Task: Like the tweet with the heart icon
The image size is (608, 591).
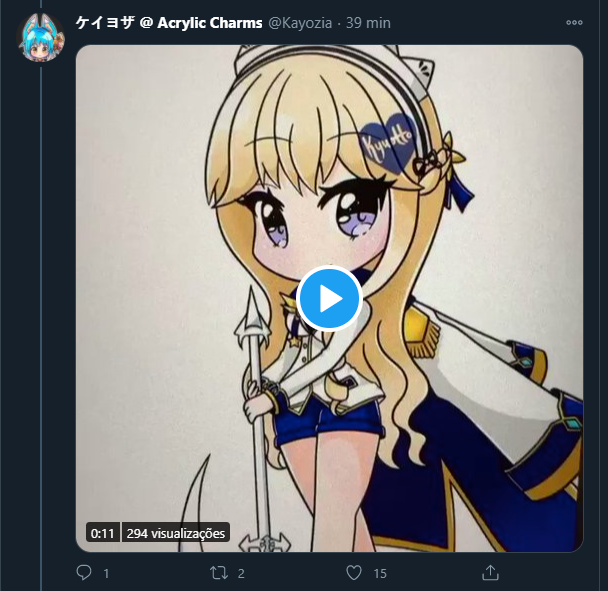Action: pyautogui.click(x=354, y=573)
